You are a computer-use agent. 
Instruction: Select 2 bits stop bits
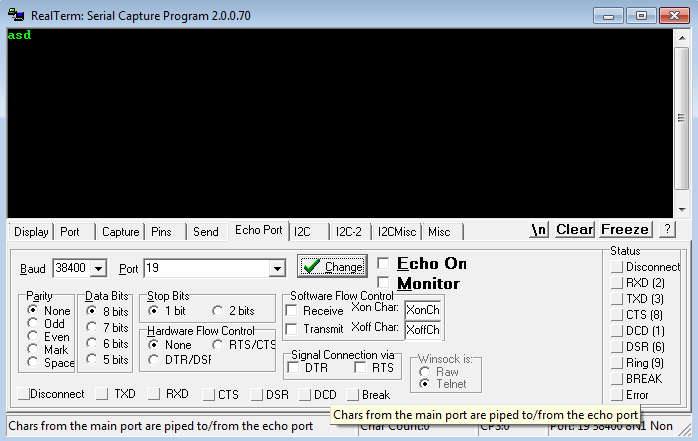coord(217,311)
